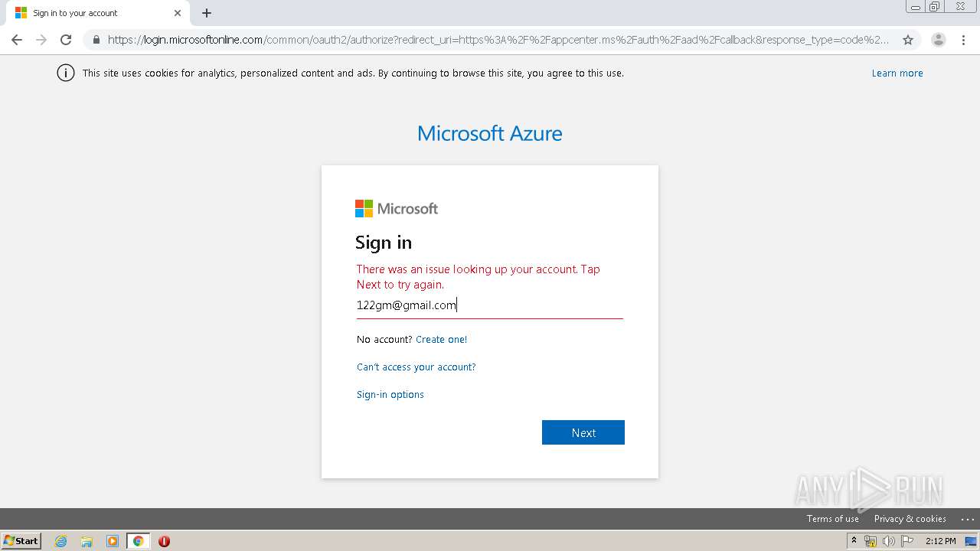Open 'Sign-in options' link

390,395
